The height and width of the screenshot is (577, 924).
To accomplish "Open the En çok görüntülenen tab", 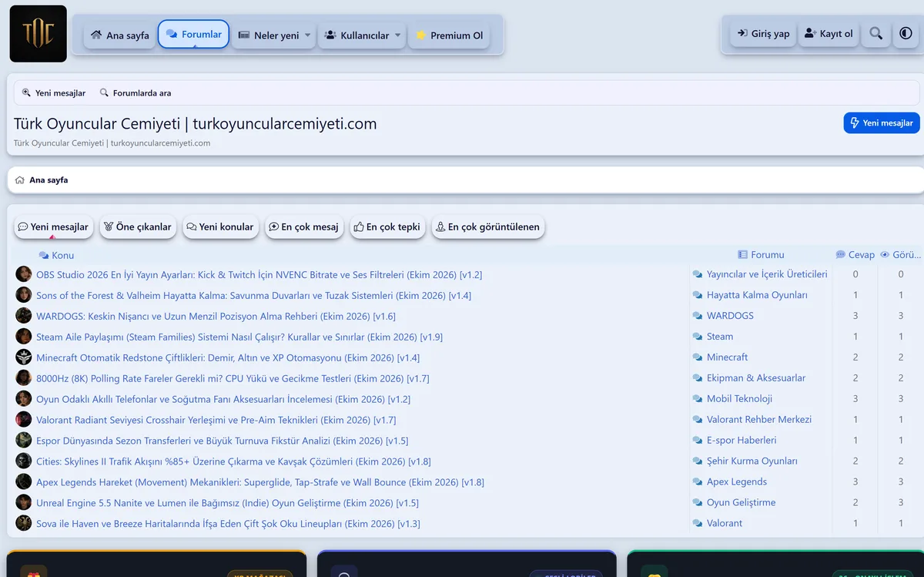I will 488,227.
